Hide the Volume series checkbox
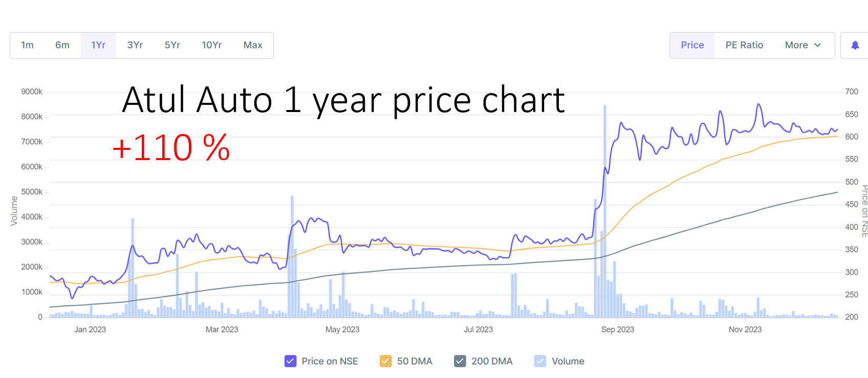The height and width of the screenshot is (378, 868). coord(540,361)
